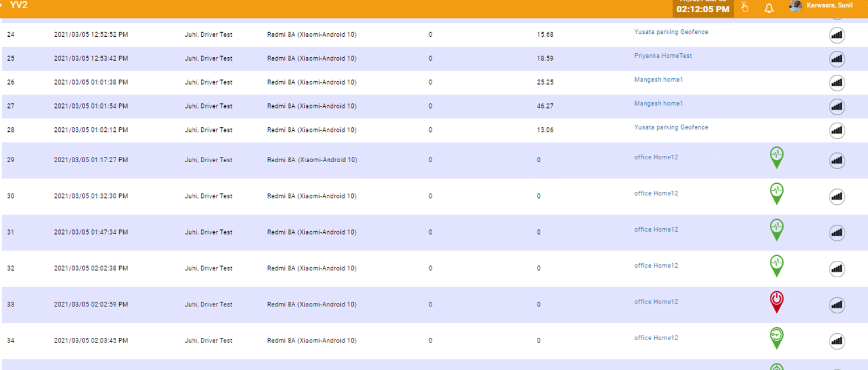Click signal strength icon in row 34
The height and width of the screenshot is (370, 868).
[837, 341]
